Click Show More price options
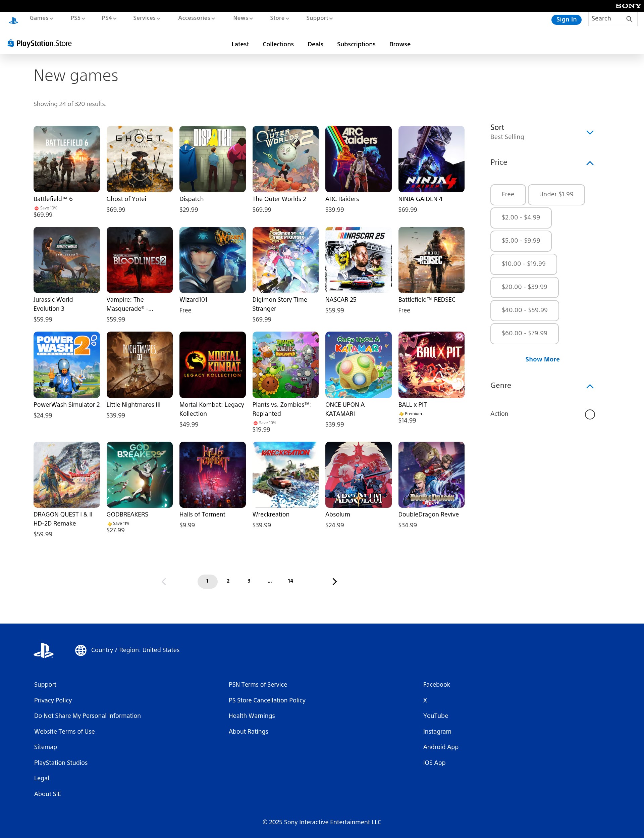 tap(542, 359)
